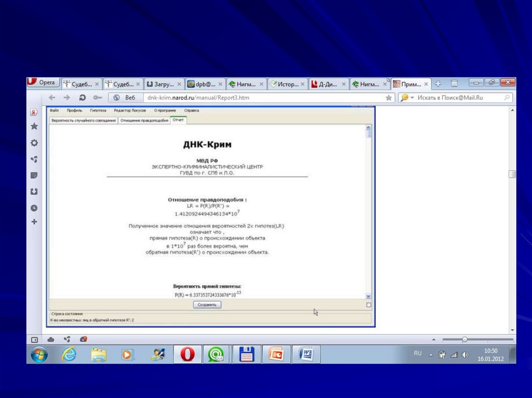The image size is (532, 398).
Task: Open the Гипотеза menu
Action: pyautogui.click(x=98, y=111)
